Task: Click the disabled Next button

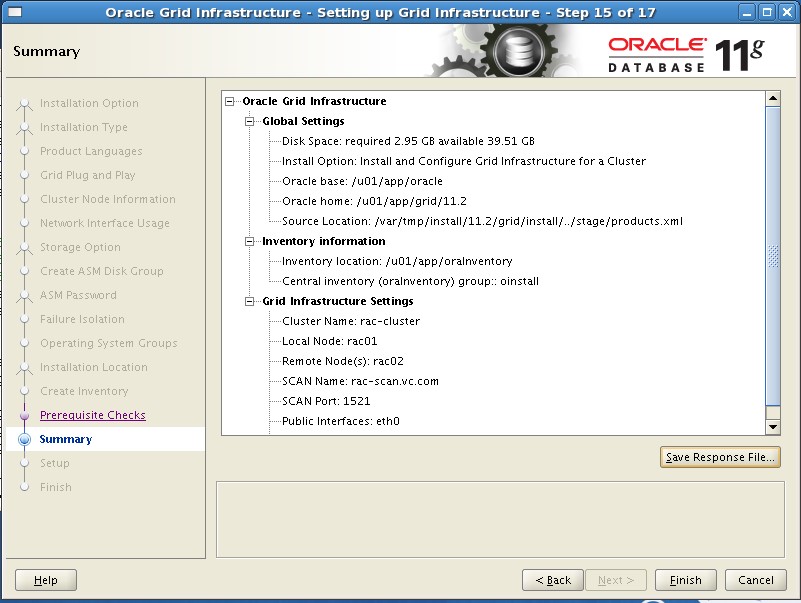Action: (616, 580)
